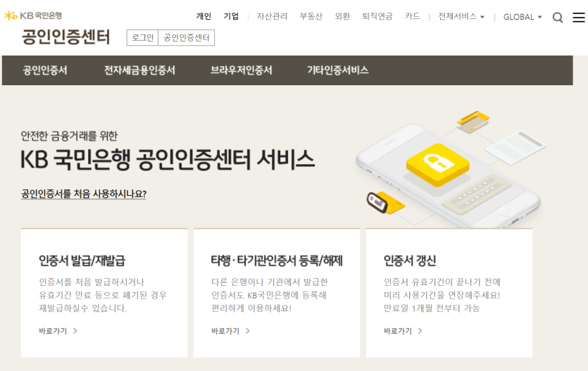Click arrow next to 타행·타기관인증서 바로가기
Viewport: 588px width, 371px height.
247,331
